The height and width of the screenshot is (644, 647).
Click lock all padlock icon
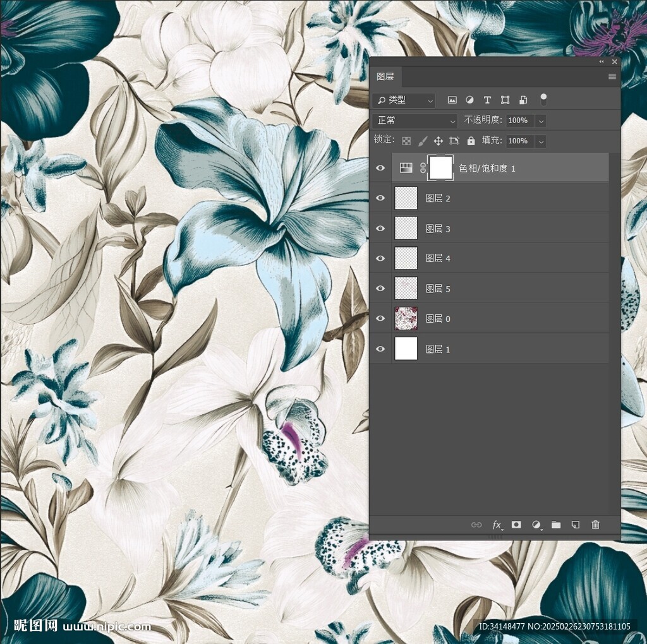(471, 141)
